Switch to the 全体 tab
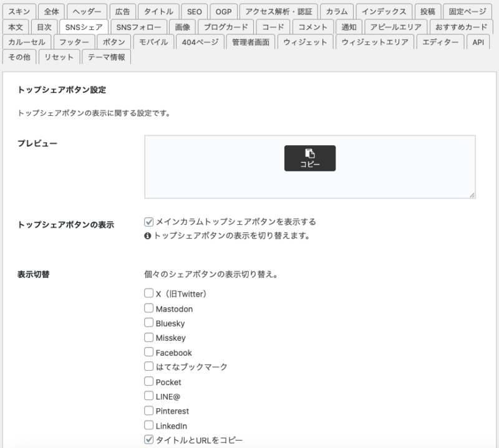The width and height of the screenshot is (499, 448). tap(51, 12)
